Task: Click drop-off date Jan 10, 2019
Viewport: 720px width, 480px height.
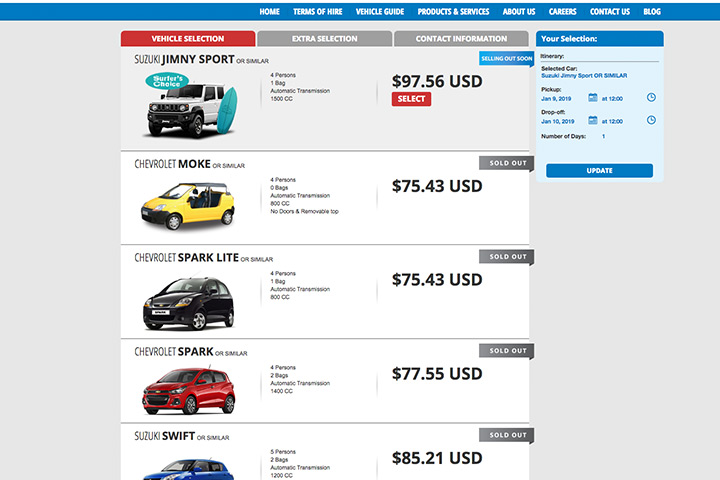Action: pyautogui.click(x=557, y=121)
